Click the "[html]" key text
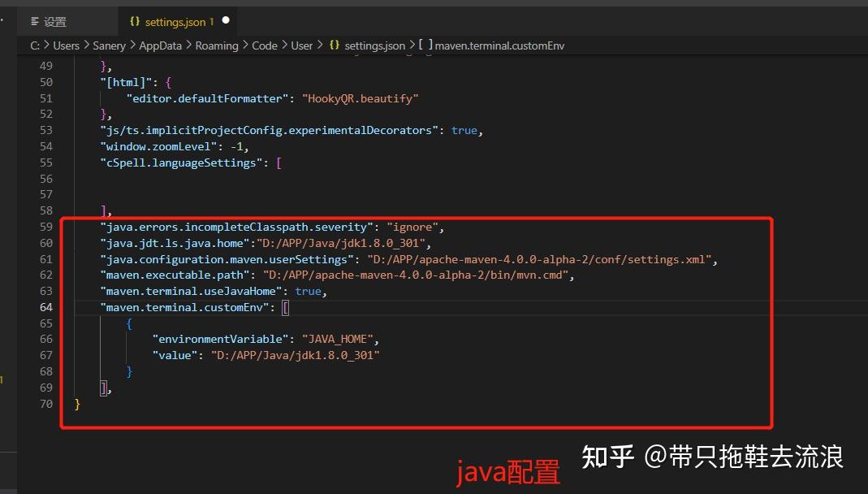 (x=126, y=83)
